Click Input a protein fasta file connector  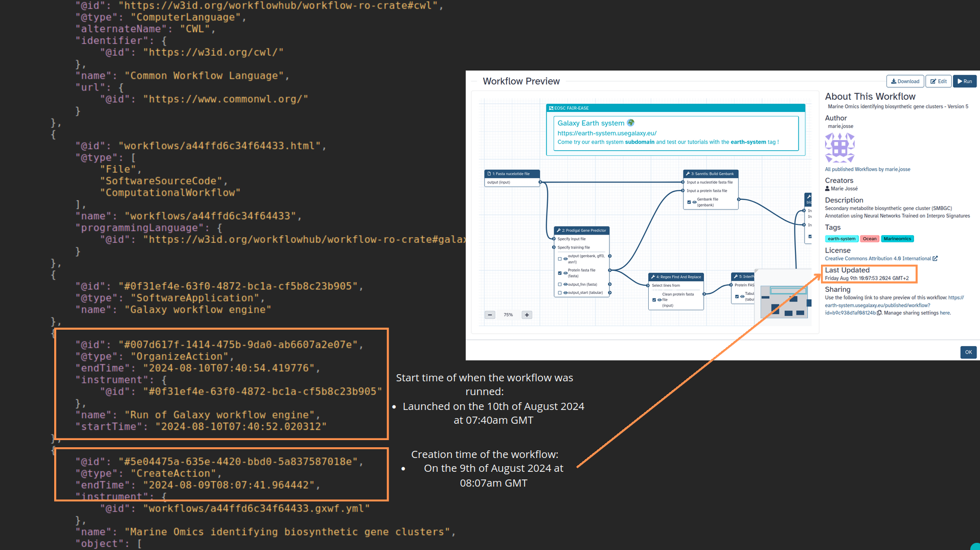tap(683, 191)
